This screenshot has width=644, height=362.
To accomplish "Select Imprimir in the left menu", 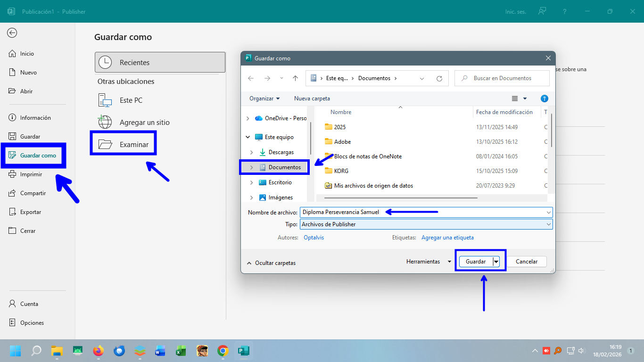I will (x=31, y=174).
